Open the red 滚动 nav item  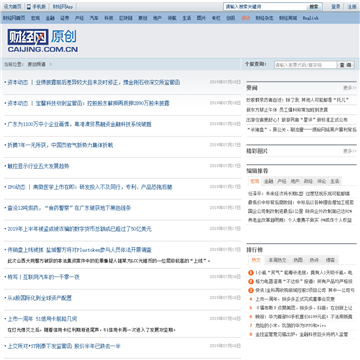(246, 18)
